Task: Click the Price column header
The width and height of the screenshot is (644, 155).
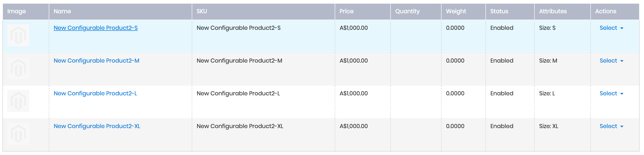Action: point(346,11)
